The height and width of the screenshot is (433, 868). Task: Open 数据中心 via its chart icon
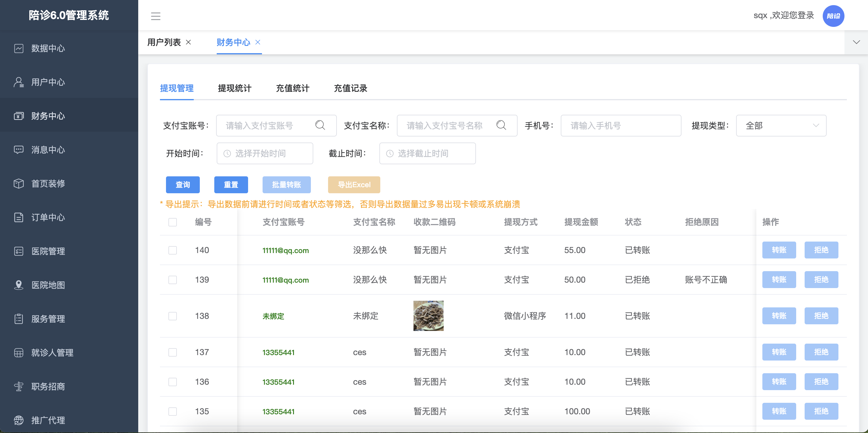pos(18,48)
